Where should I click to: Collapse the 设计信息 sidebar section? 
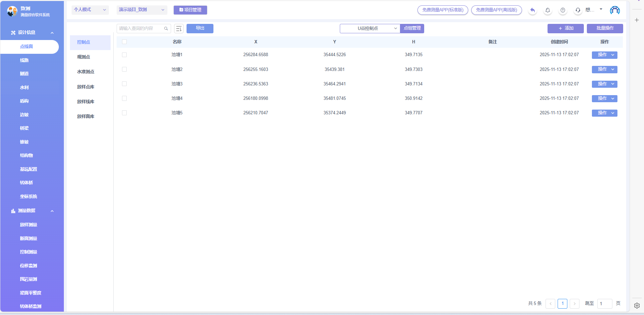click(x=52, y=33)
